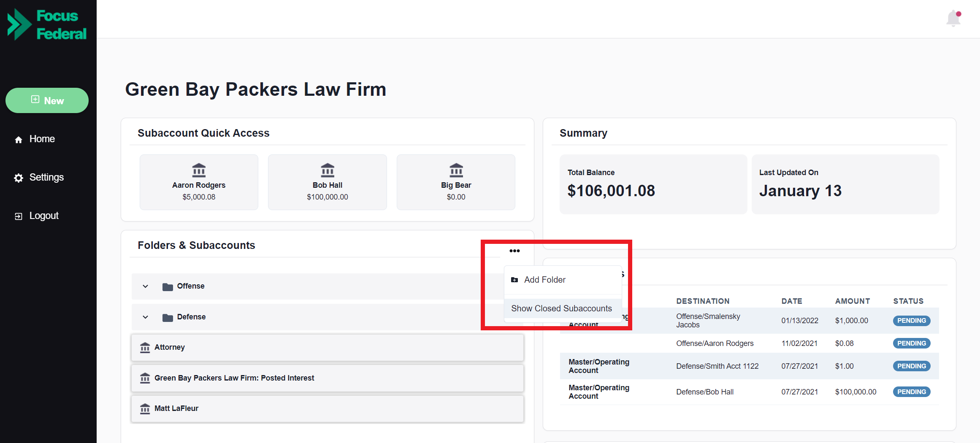Click the January 13 last updated value

(x=800, y=191)
